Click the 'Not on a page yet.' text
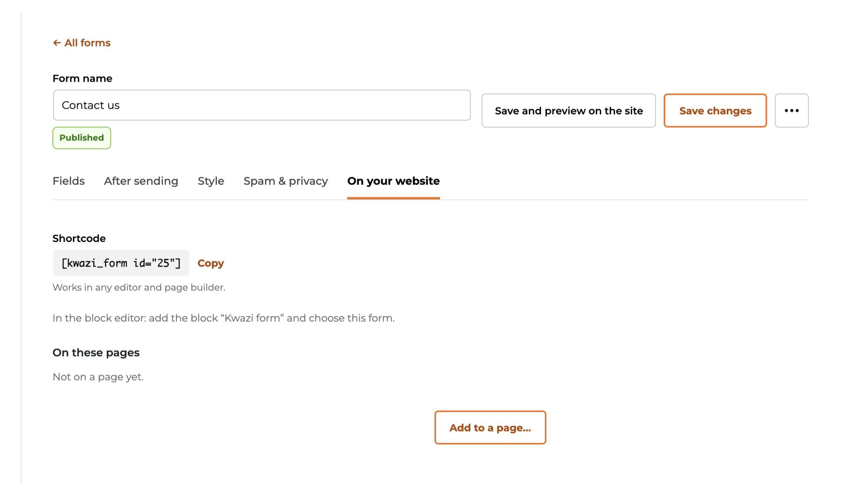The width and height of the screenshot is (852, 504). 98,377
